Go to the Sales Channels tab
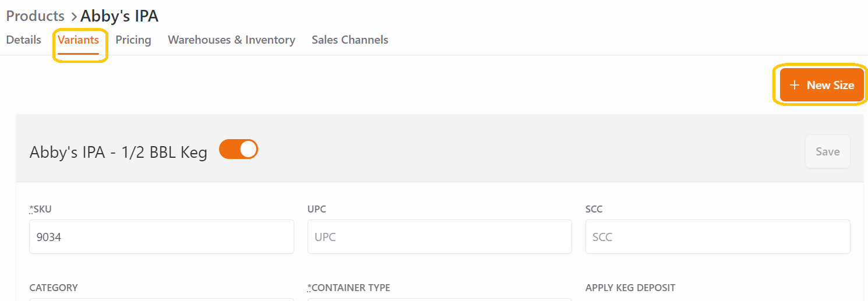The width and height of the screenshot is (868, 301). coord(350,40)
